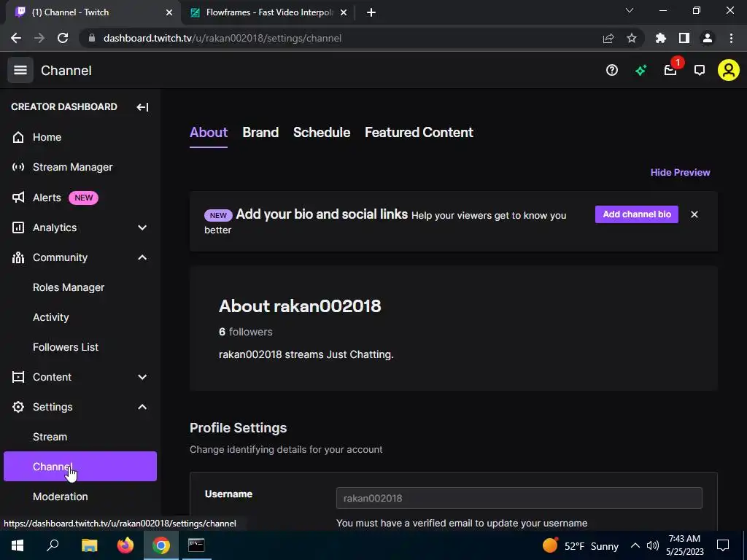This screenshot has height=560, width=747.
Task: Click the Add channel bio button
Action: point(636,214)
